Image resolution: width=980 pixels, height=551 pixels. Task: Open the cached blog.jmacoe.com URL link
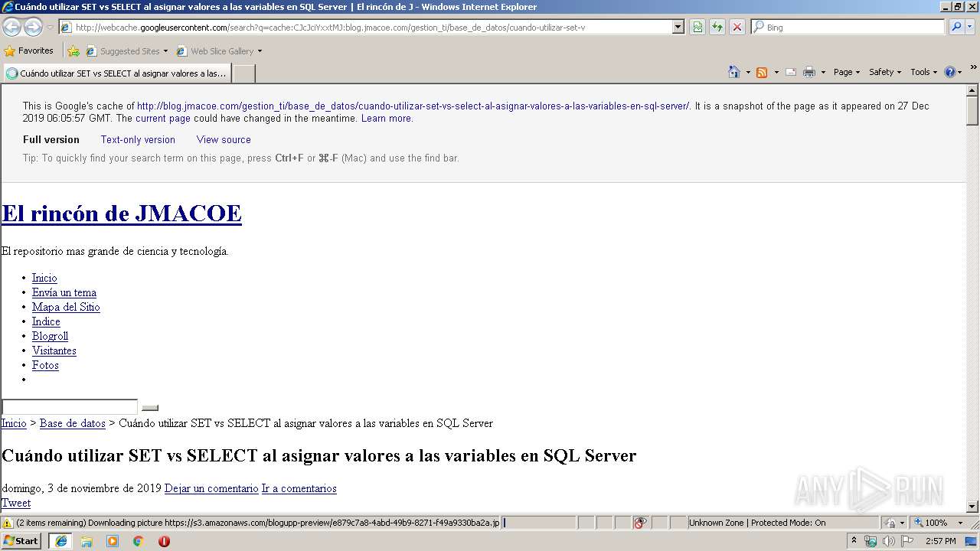coord(413,106)
